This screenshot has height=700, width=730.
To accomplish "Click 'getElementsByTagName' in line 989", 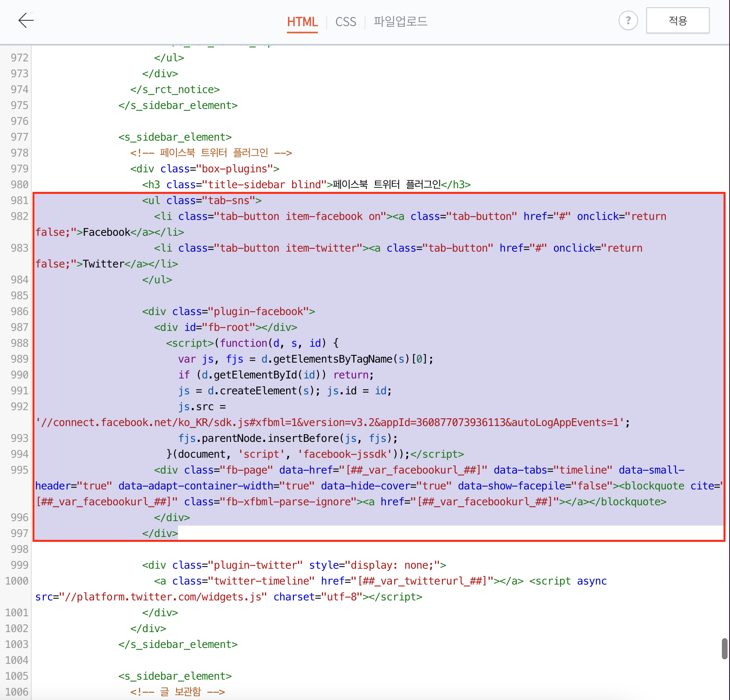I will (332, 359).
